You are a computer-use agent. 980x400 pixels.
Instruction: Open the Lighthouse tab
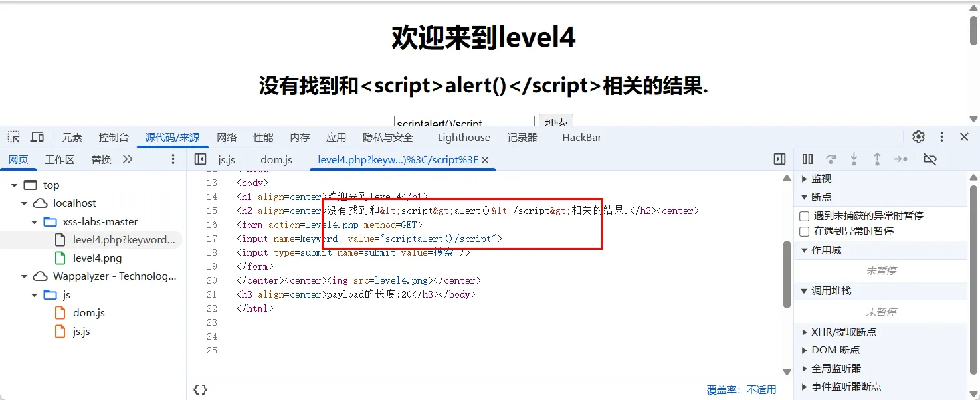click(x=464, y=138)
